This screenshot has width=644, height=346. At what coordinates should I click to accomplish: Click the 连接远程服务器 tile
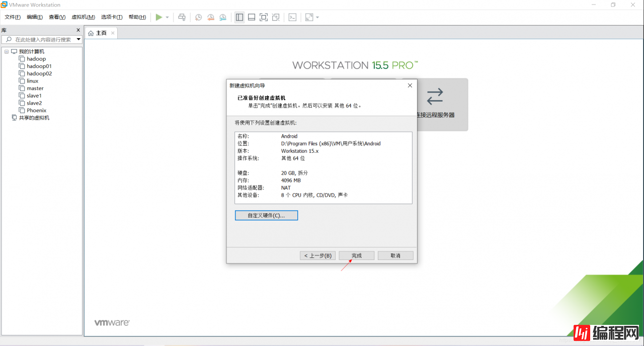[x=442, y=105]
